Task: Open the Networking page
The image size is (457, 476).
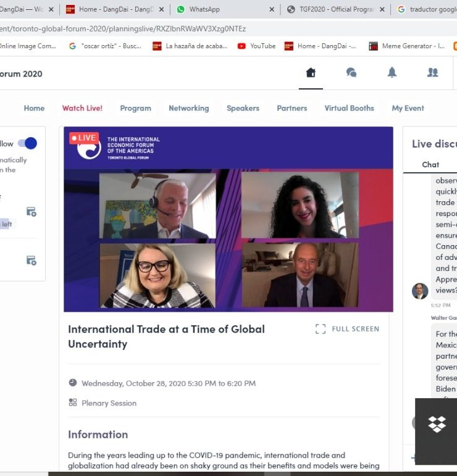Action: [189, 109]
